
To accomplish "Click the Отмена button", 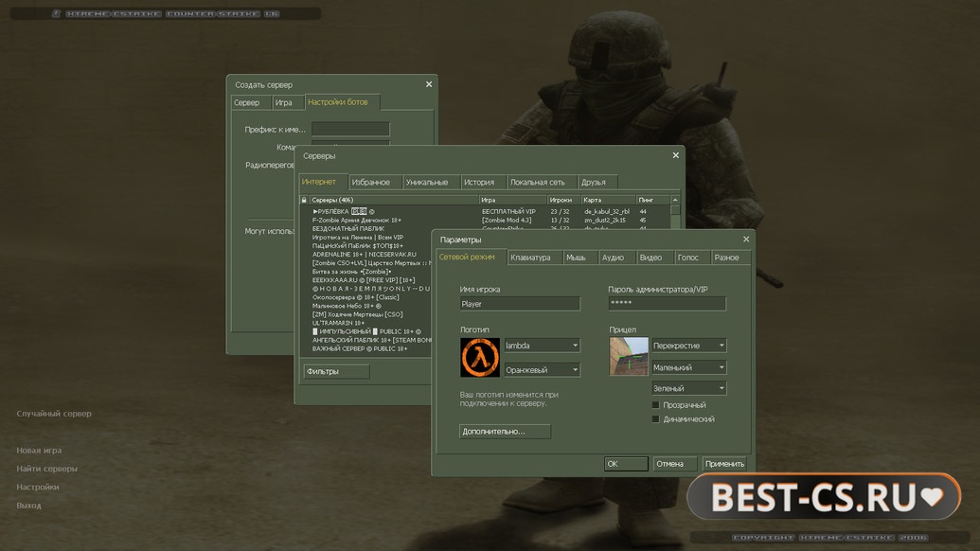I will pyautogui.click(x=674, y=464).
